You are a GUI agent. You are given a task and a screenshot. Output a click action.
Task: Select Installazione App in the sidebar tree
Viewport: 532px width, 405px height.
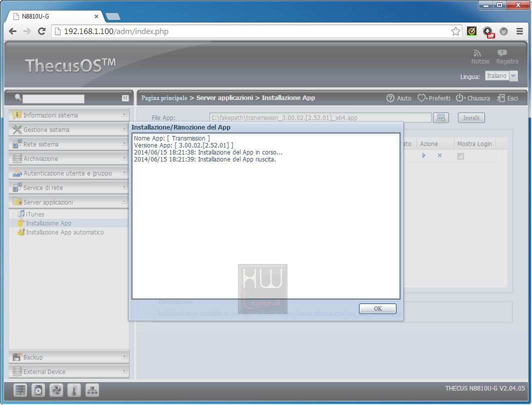coord(48,223)
